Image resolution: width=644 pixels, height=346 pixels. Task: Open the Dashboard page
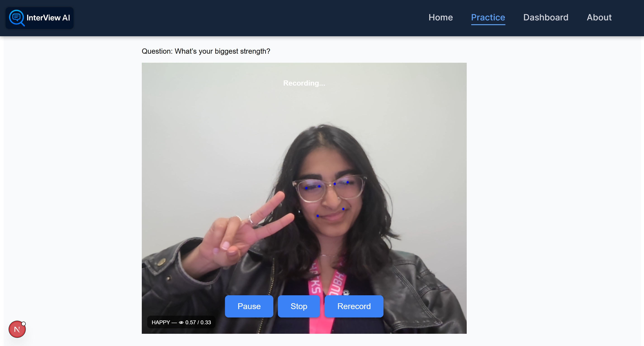coord(545,17)
